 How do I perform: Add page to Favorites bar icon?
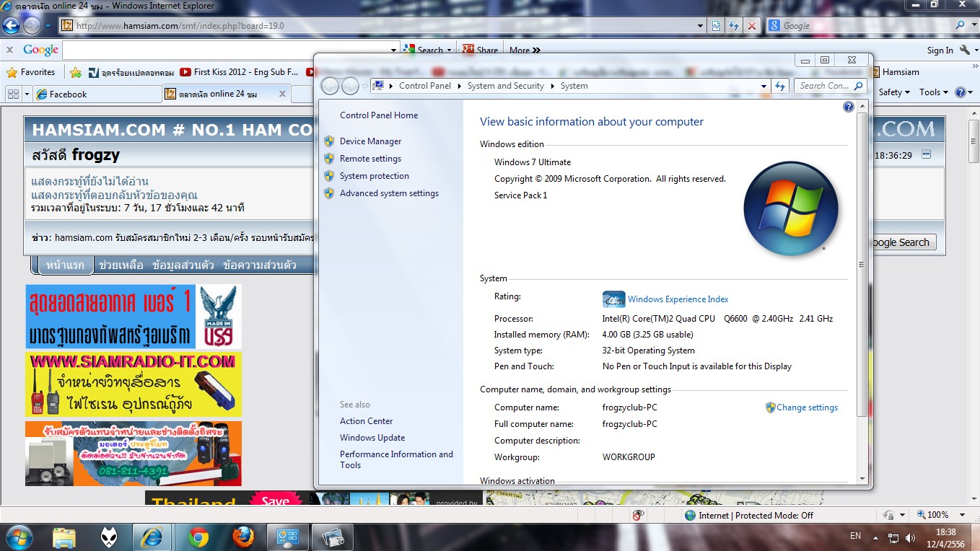(x=76, y=72)
